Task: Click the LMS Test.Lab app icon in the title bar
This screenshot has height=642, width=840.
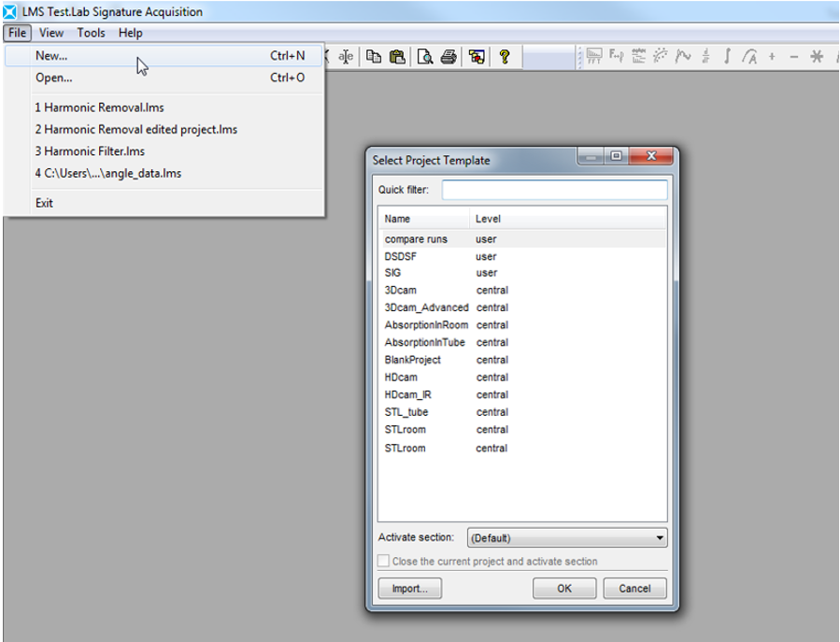Action: [x=9, y=11]
